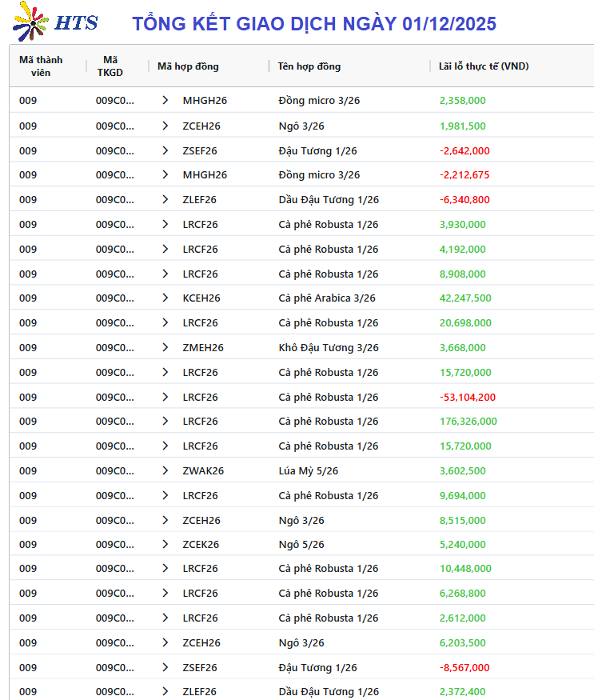Click chevron beside first MHGH26 row

pyautogui.click(x=165, y=101)
